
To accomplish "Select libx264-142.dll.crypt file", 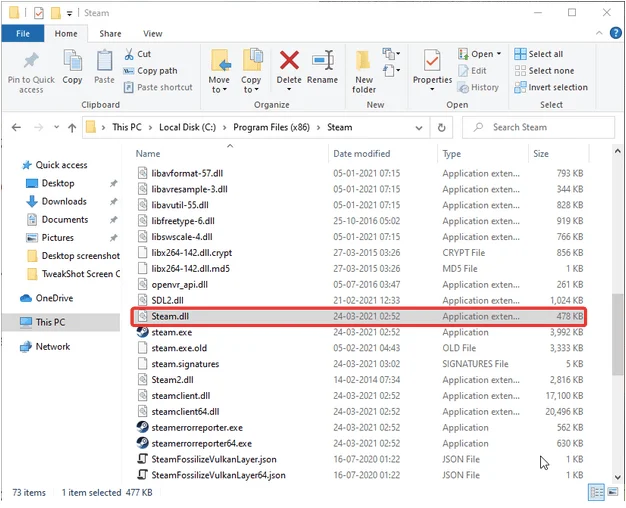I will [359, 253].
